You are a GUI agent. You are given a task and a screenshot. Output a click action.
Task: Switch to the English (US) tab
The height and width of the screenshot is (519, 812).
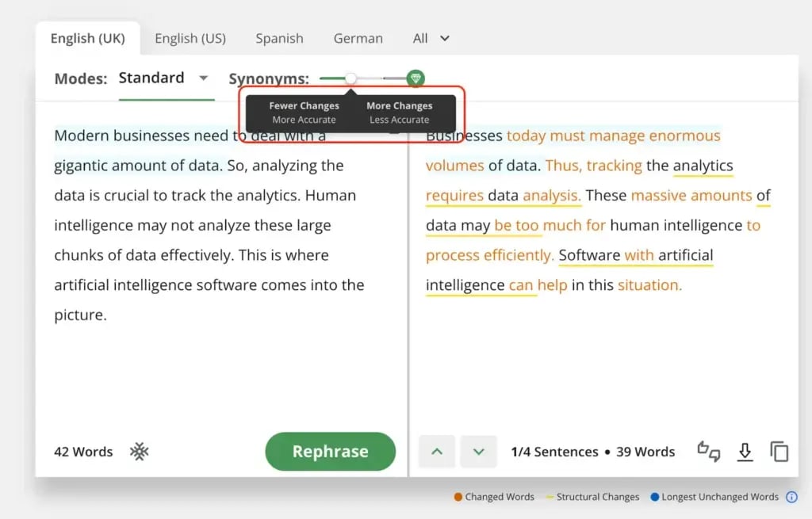click(x=190, y=38)
